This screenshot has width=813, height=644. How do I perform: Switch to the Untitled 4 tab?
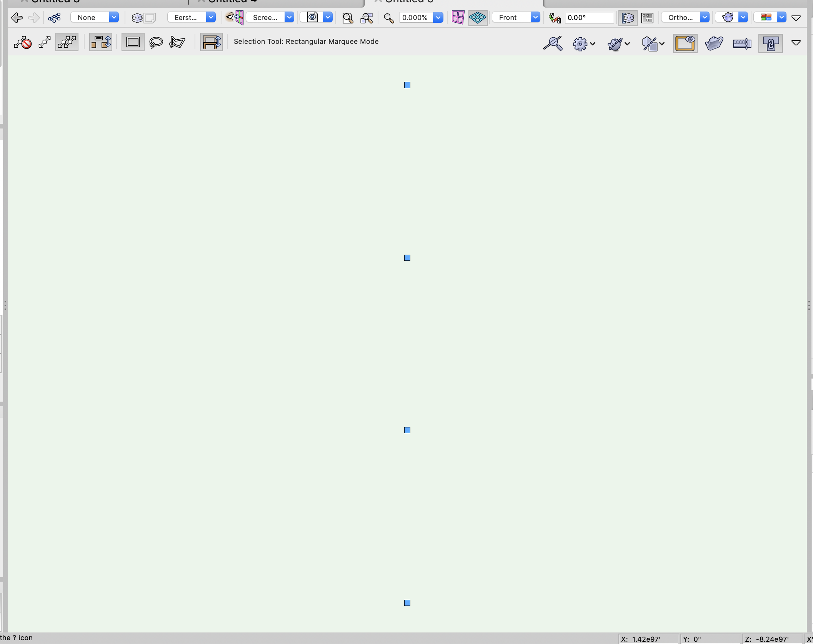[x=232, y=2]
